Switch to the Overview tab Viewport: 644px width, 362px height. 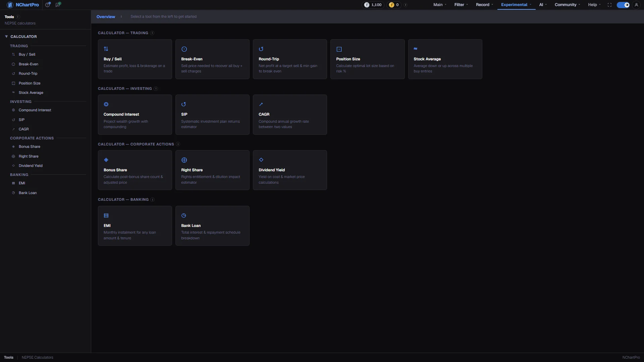106,17
